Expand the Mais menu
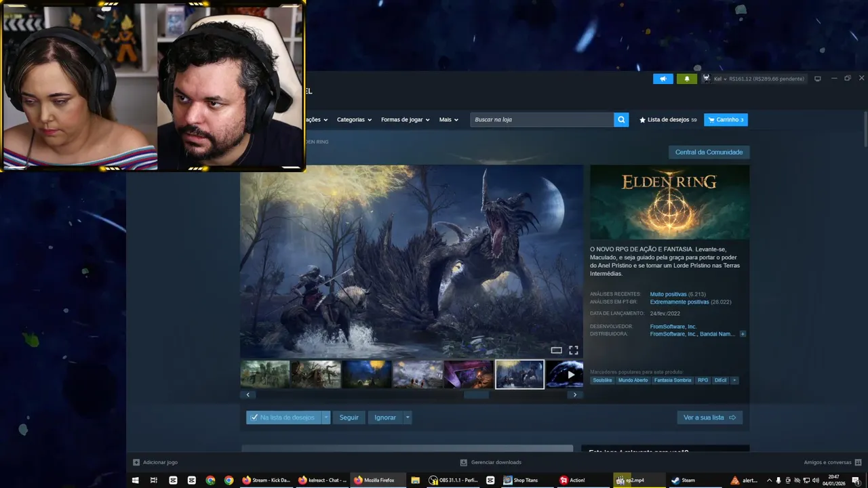Screen dimensions: 868x488 pos(448,119)
